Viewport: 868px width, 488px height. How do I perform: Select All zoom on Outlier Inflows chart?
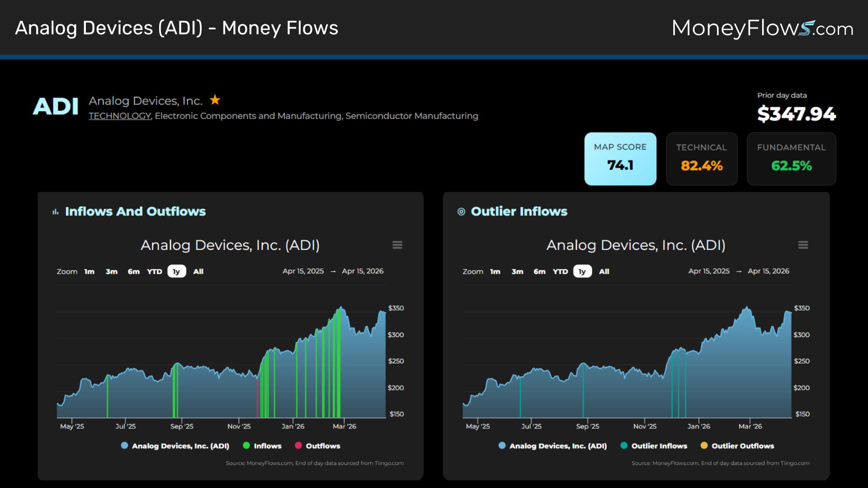click(604, 272)
